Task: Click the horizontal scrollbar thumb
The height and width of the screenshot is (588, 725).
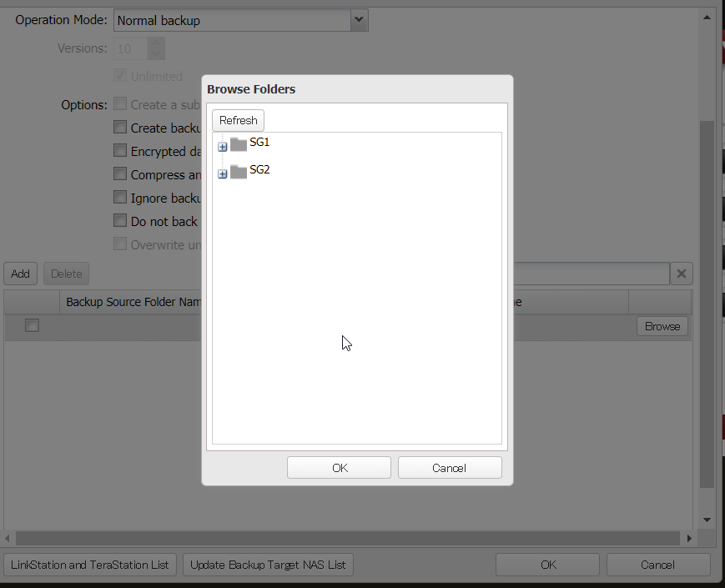Action: (348, 538)
